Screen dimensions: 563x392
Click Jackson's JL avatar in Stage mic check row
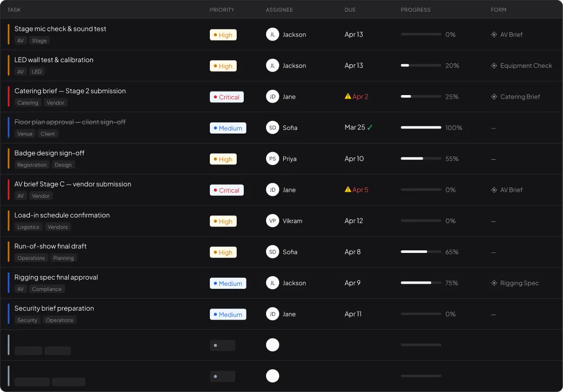point(273,34)
